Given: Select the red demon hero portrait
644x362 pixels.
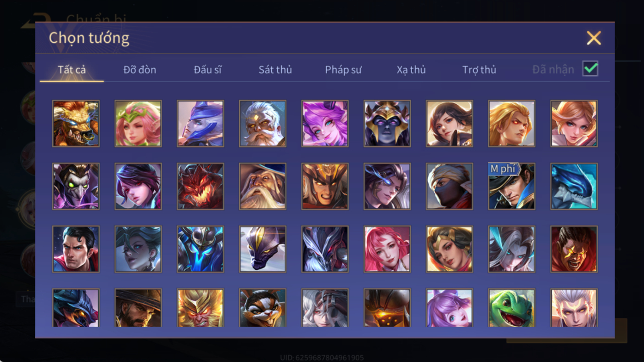Looking at the screenshot, I should [200, 186].
